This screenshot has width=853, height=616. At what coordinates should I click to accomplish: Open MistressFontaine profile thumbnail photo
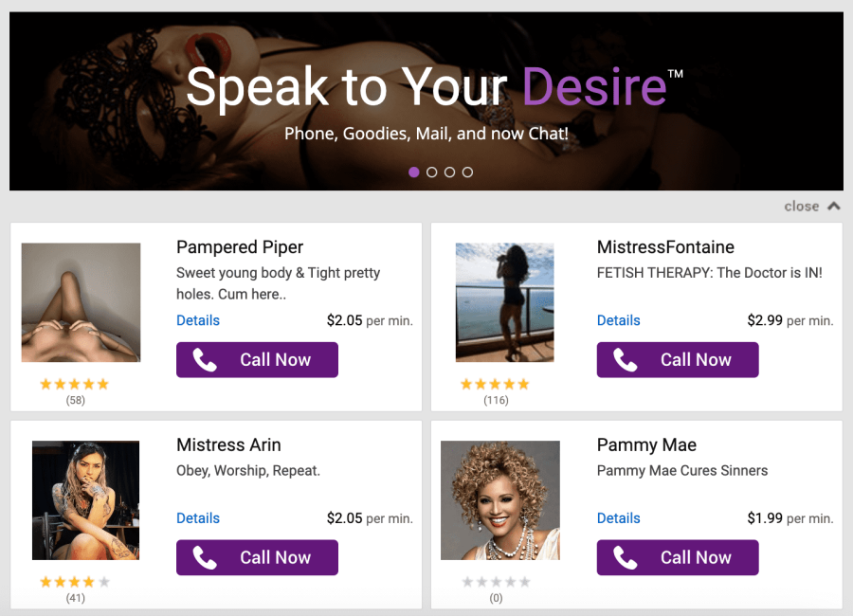[505, 302]
